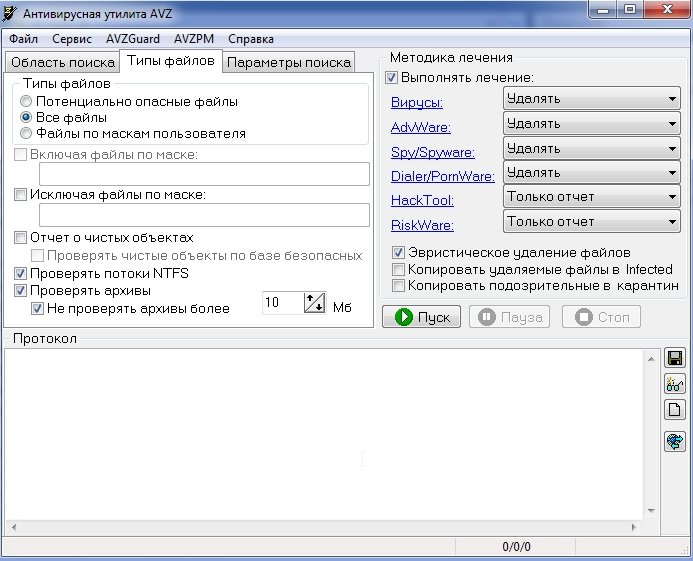Click protocol horizontal scrollbar left arrow
693x561 pixels.
[x=14, y=527]
